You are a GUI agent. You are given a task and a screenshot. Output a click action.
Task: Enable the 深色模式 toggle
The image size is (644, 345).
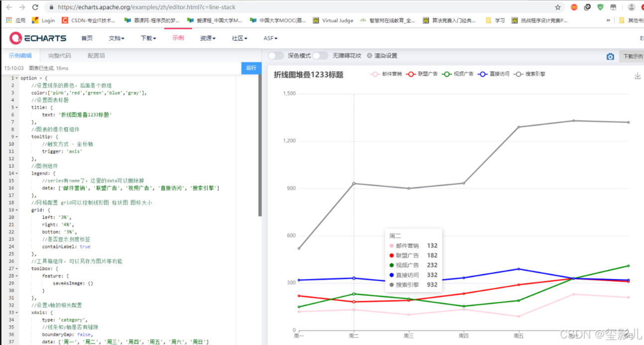(x=275, y=55)
